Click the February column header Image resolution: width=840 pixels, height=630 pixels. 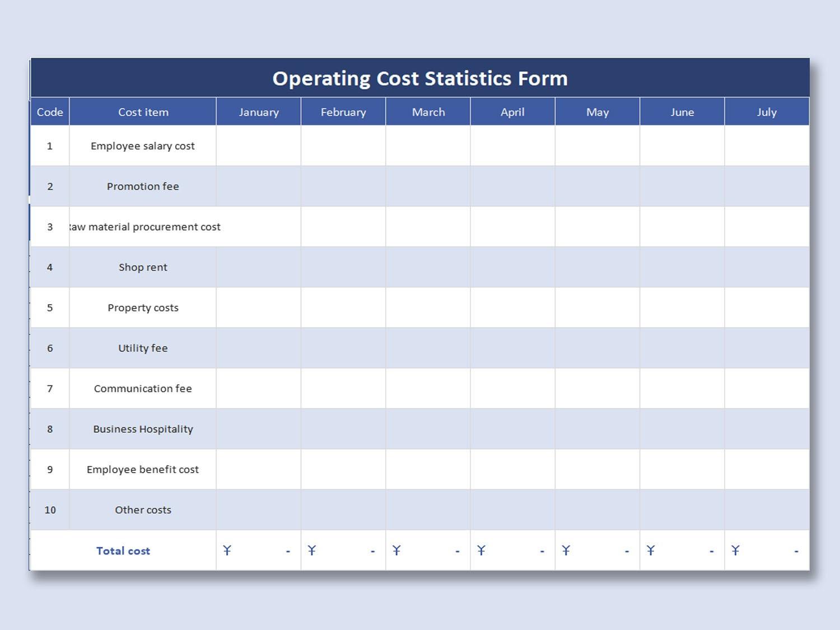click(x=343, y=112)
